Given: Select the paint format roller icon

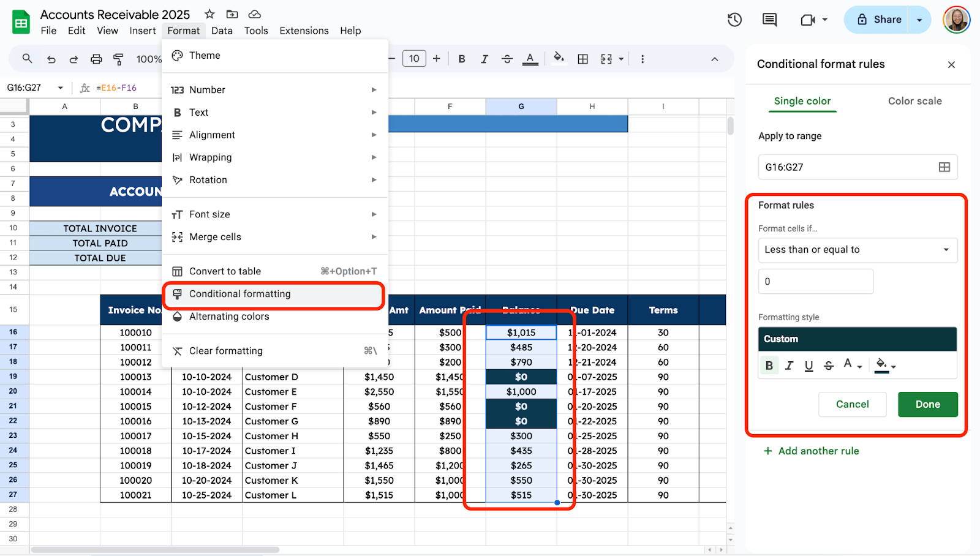Looking at the screenshot, I should point(118,59).
